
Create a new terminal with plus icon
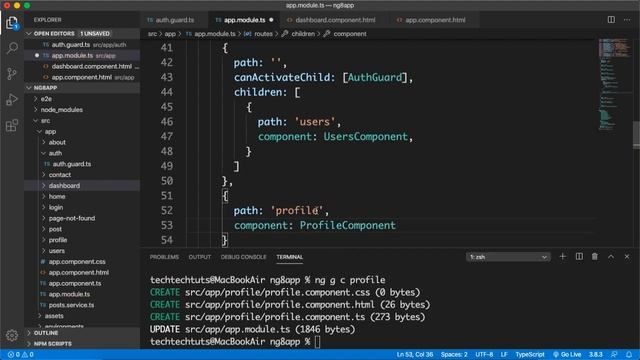point(562,256)
